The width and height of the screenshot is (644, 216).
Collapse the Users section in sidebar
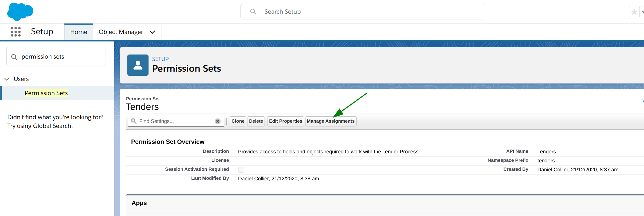coord(7,79)
